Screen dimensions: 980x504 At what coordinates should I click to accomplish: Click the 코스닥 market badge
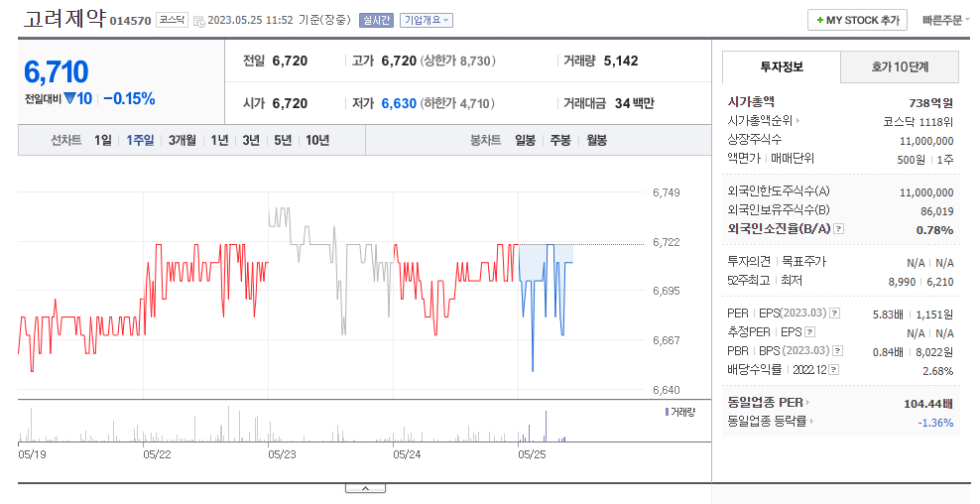172,20
